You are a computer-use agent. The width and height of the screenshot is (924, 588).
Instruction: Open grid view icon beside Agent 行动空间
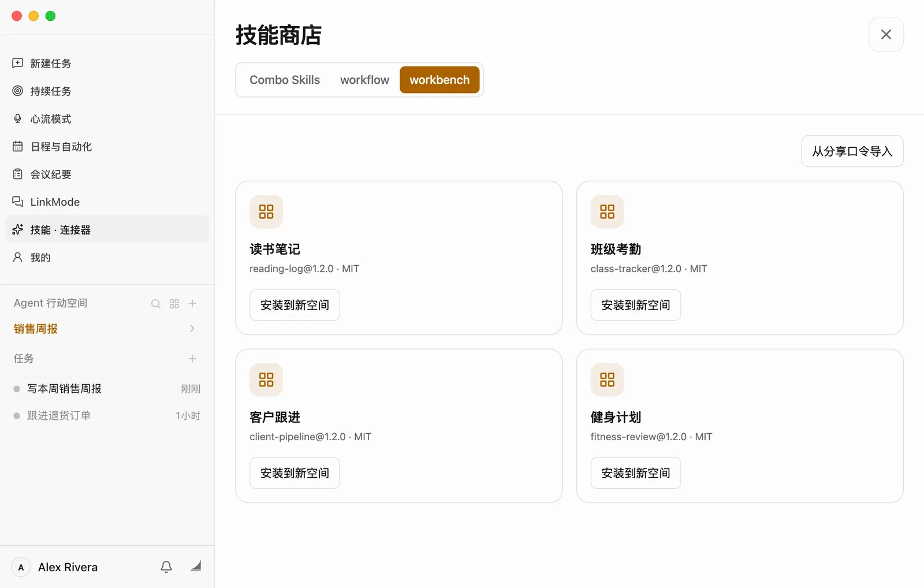[x=174, y=303]
